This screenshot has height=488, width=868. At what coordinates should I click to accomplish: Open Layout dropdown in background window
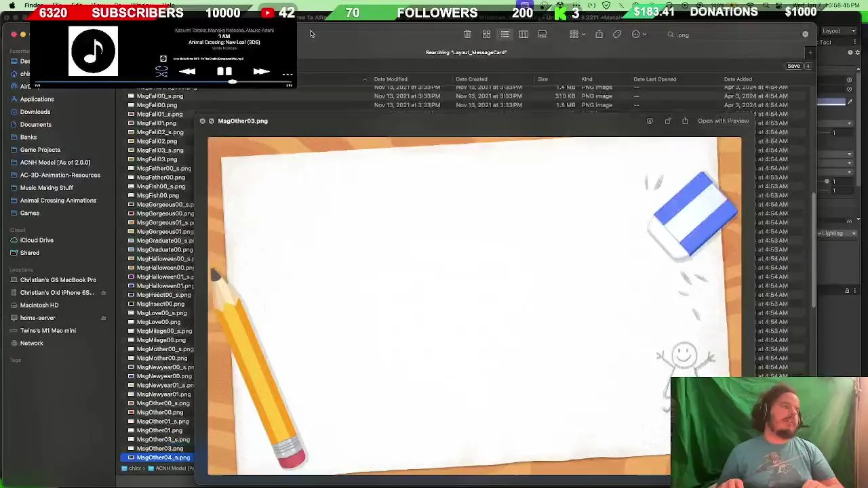coord(841,30)
